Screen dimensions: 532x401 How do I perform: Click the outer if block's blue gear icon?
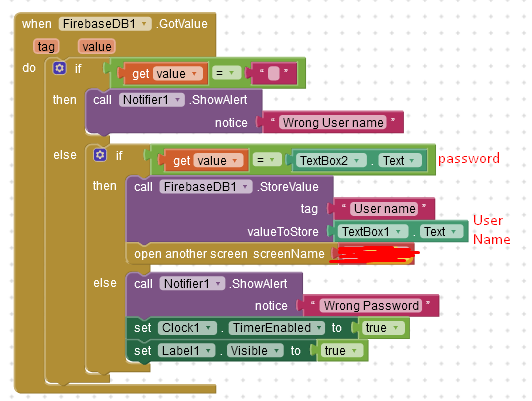point(59,69)
